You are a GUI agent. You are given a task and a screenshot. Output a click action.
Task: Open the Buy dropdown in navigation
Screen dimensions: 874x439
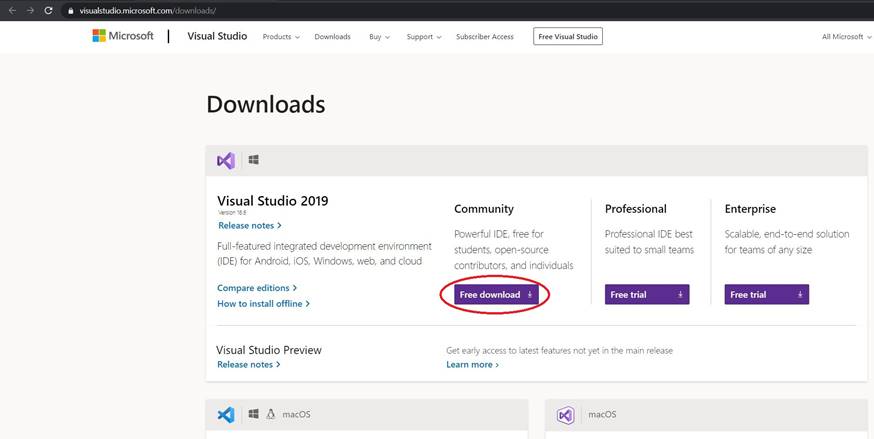pos(379,37)
